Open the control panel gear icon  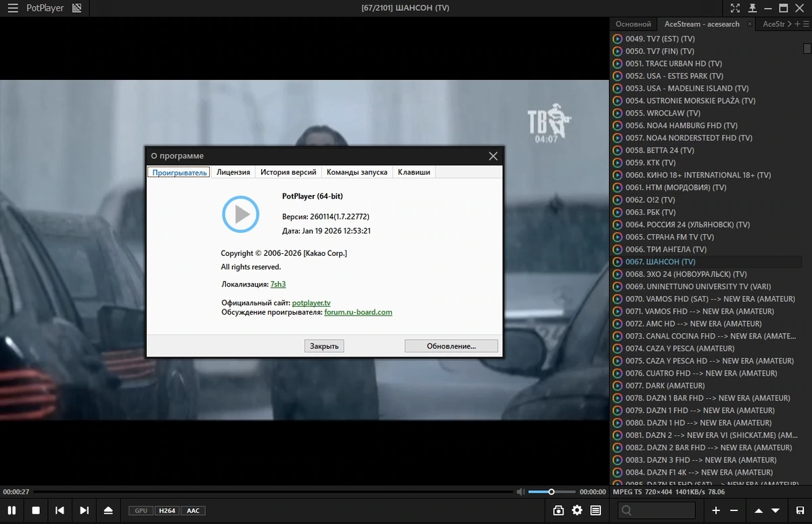click(577, 510)
